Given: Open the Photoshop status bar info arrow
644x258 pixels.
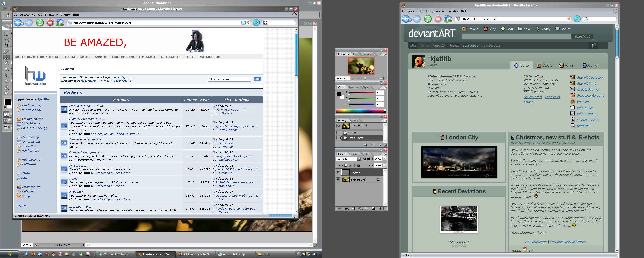Looking at the screenshot, I should coord(83,245).
